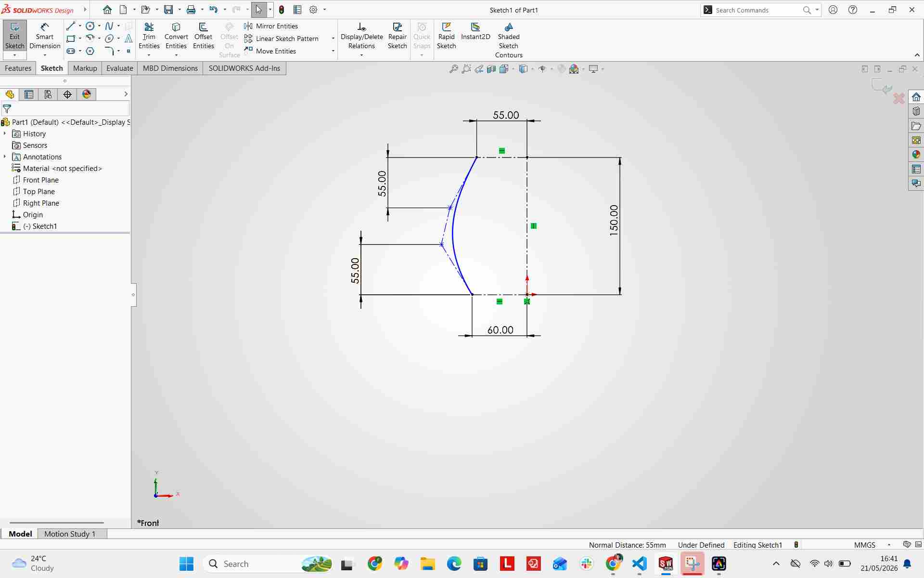This screenshot has height=578, width=924.
Task: Click the Zoom to Fit icon
Action: point(453,69)
